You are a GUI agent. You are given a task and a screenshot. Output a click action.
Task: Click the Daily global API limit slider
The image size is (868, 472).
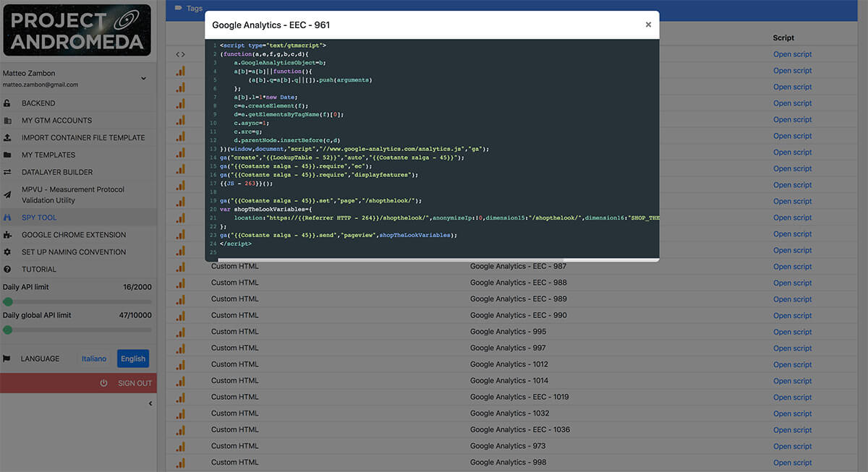(77, 330)
